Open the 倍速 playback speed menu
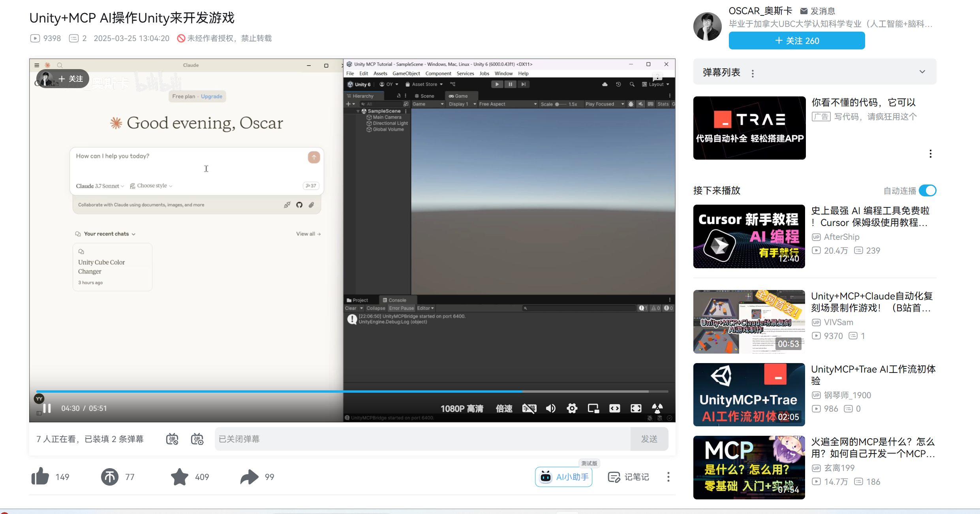Screen dimensions: 980x514 pos(504,409)
